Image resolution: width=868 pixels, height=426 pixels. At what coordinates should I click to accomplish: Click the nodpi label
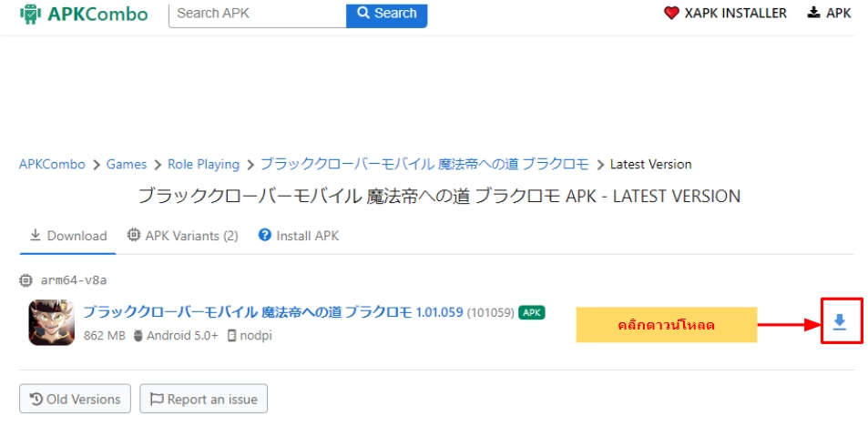coord(256,335)
